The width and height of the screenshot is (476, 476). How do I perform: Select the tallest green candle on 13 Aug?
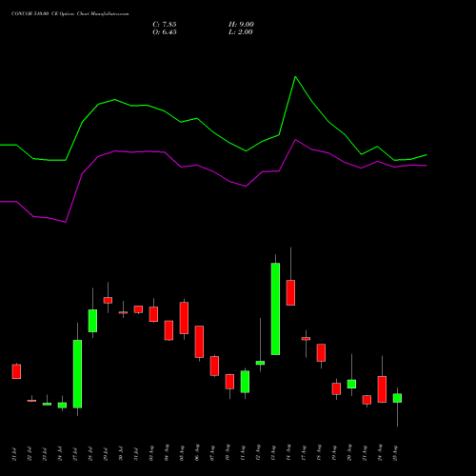pyautogui.click(x=275, y=308)
